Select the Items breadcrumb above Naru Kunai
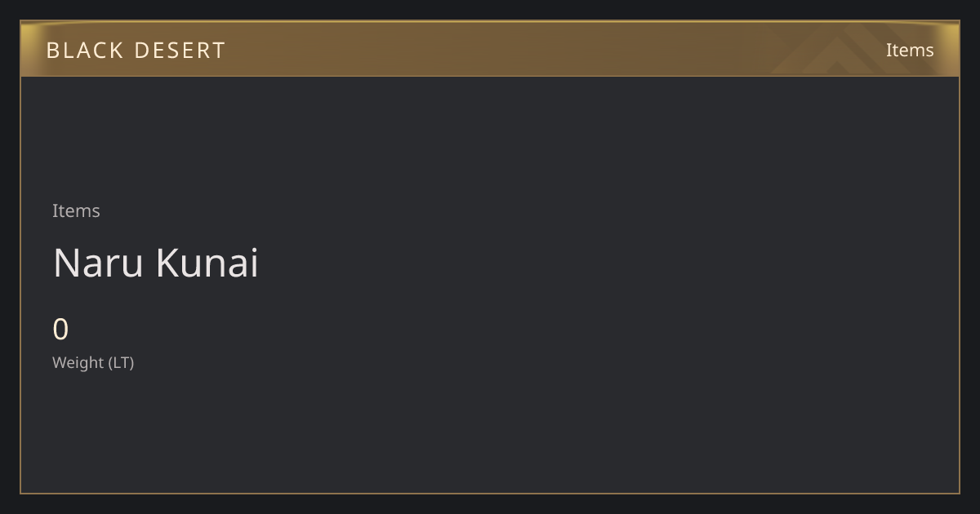This screenshot has height=514, width=980. coord(76,210)
